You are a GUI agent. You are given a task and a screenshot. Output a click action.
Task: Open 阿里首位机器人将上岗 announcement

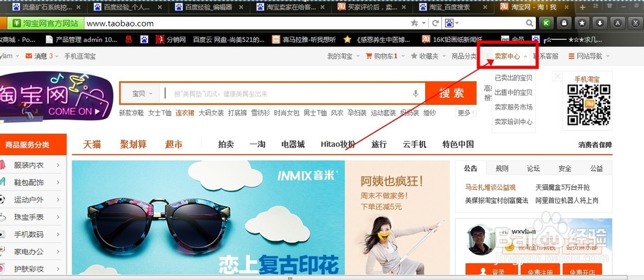(567, 201)
